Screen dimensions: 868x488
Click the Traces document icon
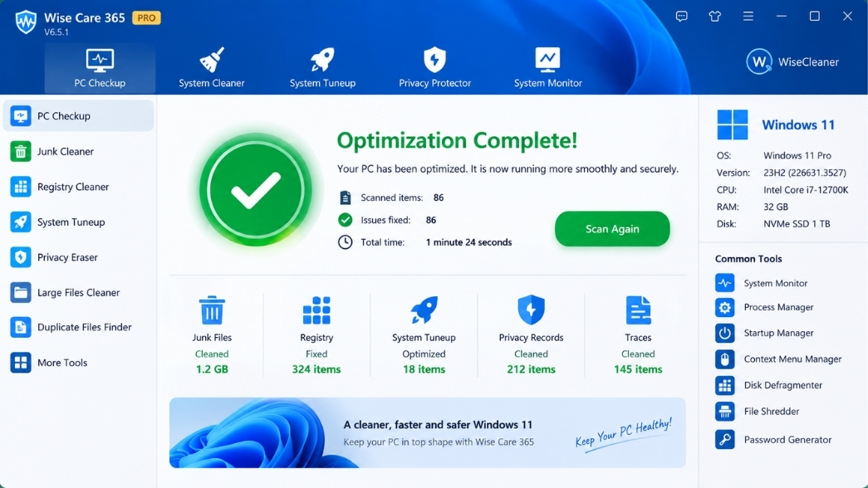pyautogui.click(x=638, y=310)
